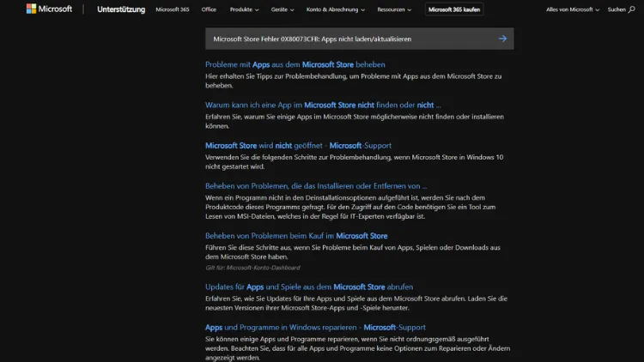Open 'Microsoft Store wird nicht geöffnet' result
This screenshot has height=362, width=644.
click(x=298, y=145)
